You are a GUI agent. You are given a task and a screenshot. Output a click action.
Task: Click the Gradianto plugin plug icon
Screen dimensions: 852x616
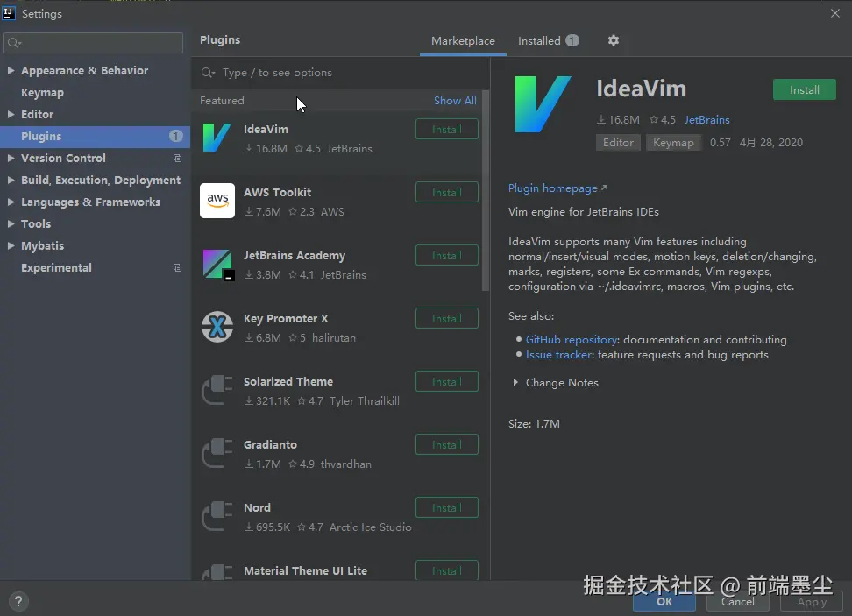(217, 453)
